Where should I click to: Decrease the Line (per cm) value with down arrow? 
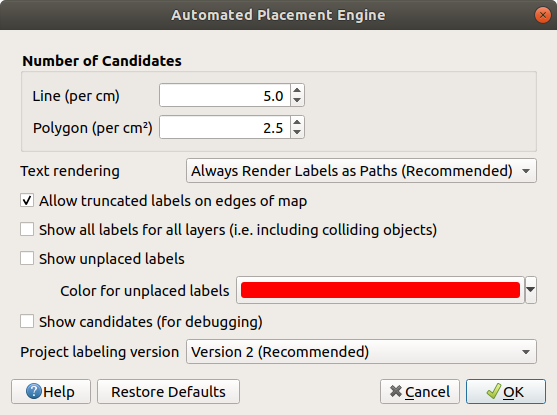pos(297,101)
